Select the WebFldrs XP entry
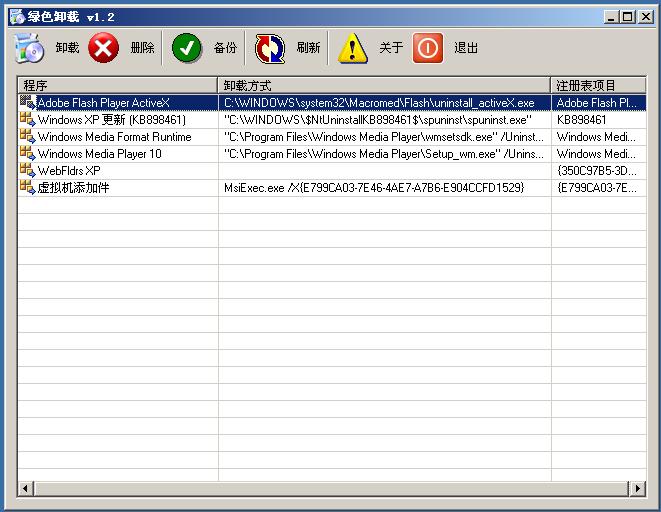Image resolution: width=661 pixels, height=512 pixels. pos(69,171)
